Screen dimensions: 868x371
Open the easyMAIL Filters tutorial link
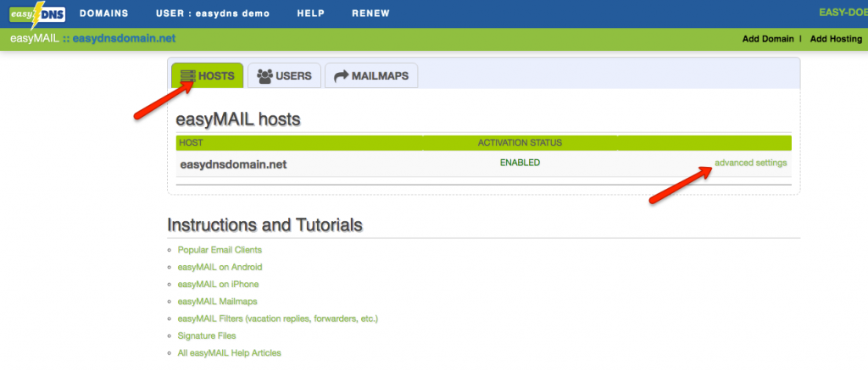pyautogui.click(x=277, y=318)
